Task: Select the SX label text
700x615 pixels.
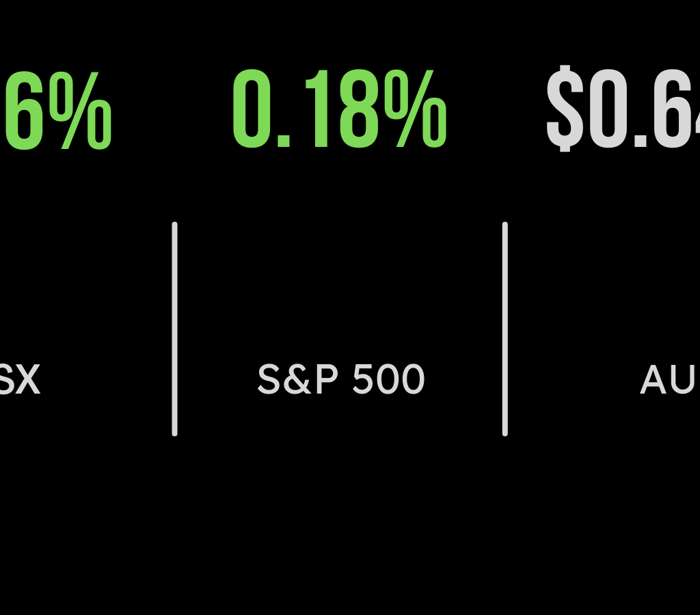Action: click(19, 381)
